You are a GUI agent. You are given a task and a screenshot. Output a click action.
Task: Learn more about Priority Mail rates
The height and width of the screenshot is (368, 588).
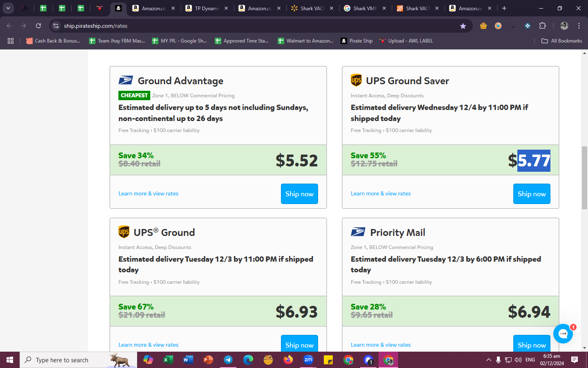pyautogui.click(x=381, y=345)
